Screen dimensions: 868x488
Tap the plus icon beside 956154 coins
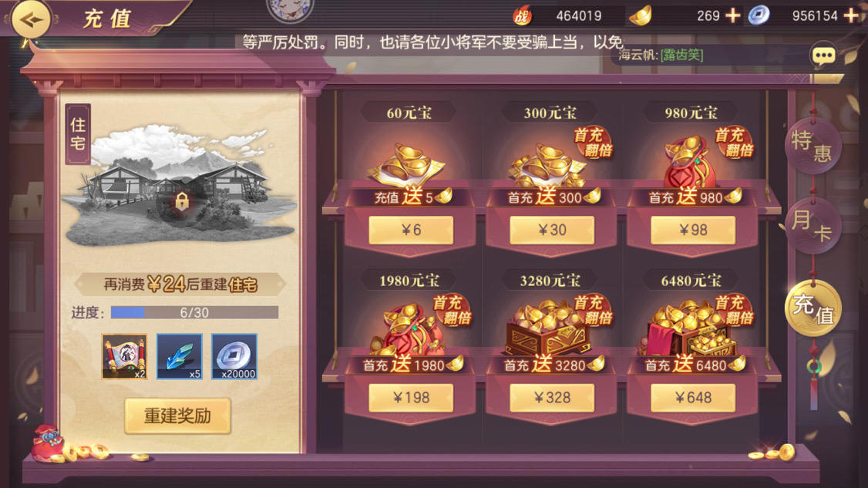point(851,15)
